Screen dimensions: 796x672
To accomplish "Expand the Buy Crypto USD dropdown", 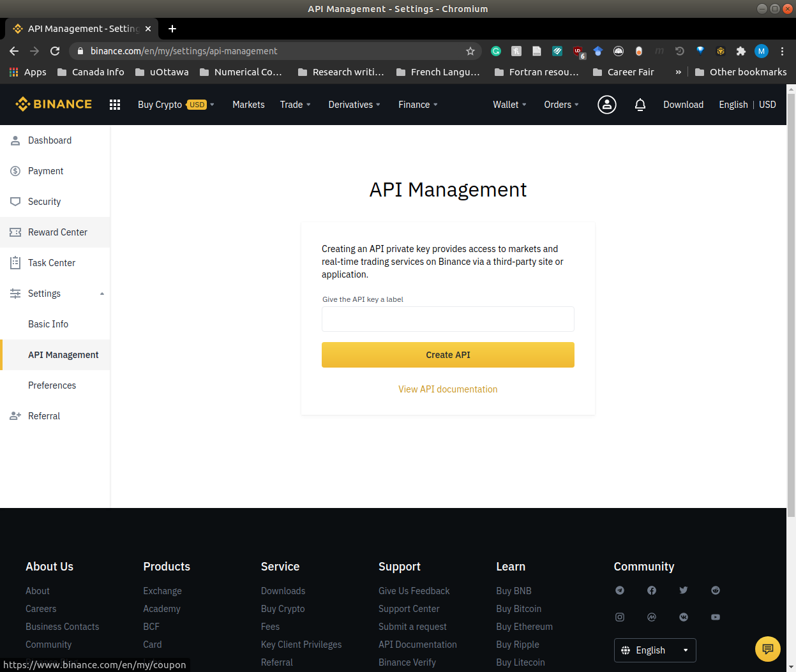I will pos(176,105).
